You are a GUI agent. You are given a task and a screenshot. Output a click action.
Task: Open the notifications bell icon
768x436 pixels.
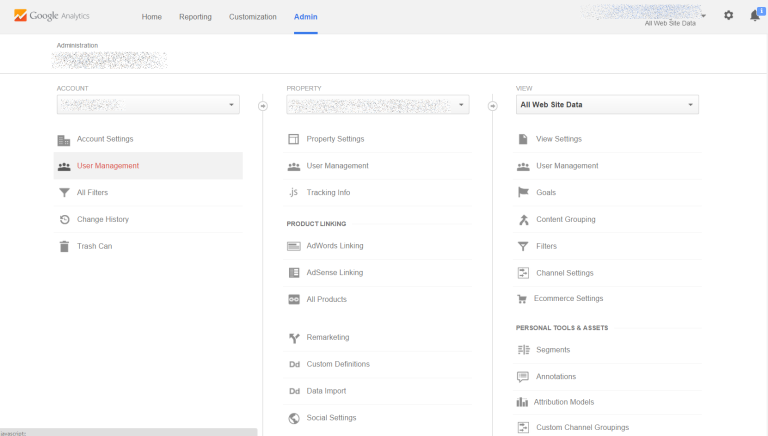coord(755,16)
